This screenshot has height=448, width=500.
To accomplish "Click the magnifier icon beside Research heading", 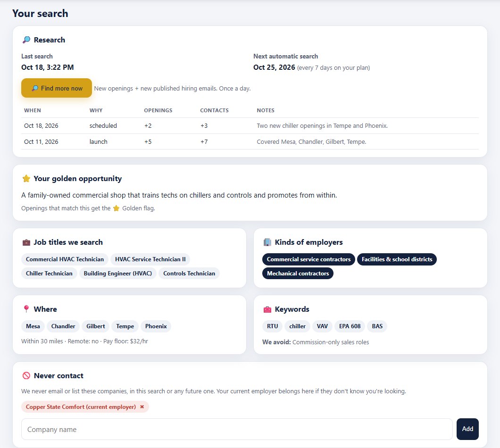I will (26, 40).
